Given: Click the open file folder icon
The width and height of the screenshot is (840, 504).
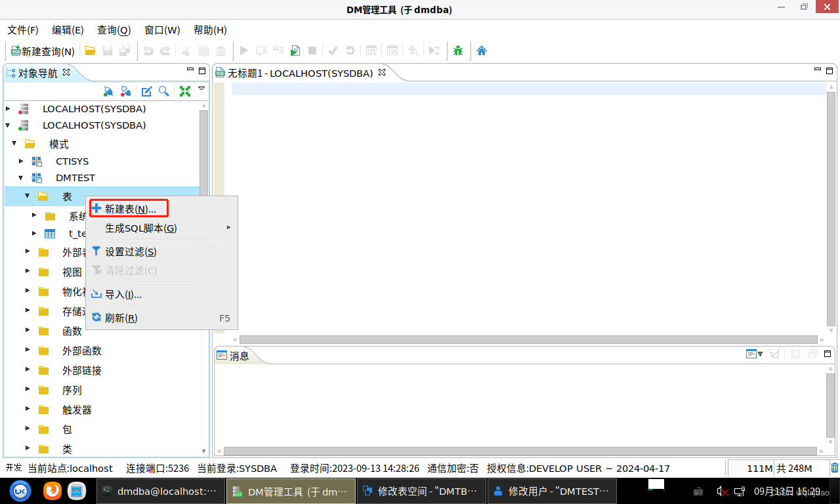Looking at the screenshot, I should (91, 51).
